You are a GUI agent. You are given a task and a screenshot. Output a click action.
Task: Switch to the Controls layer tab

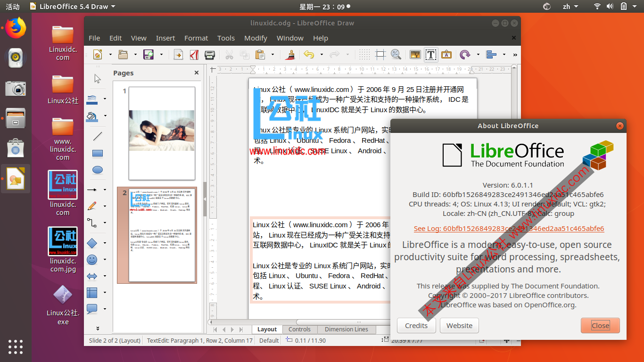(x=300, y=329)
